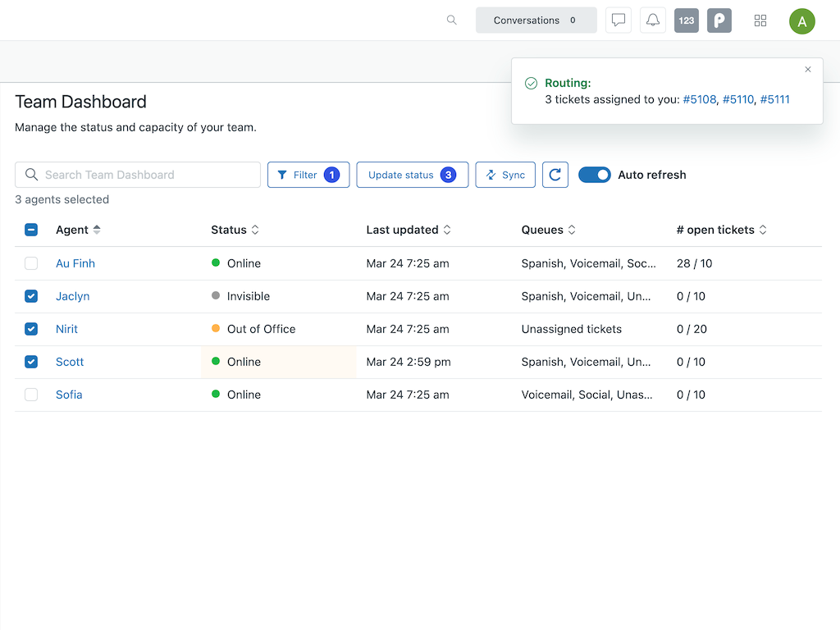Click inside the Search Team Dashboard field
Screen dimensions: 840x630
pos(137,175)
